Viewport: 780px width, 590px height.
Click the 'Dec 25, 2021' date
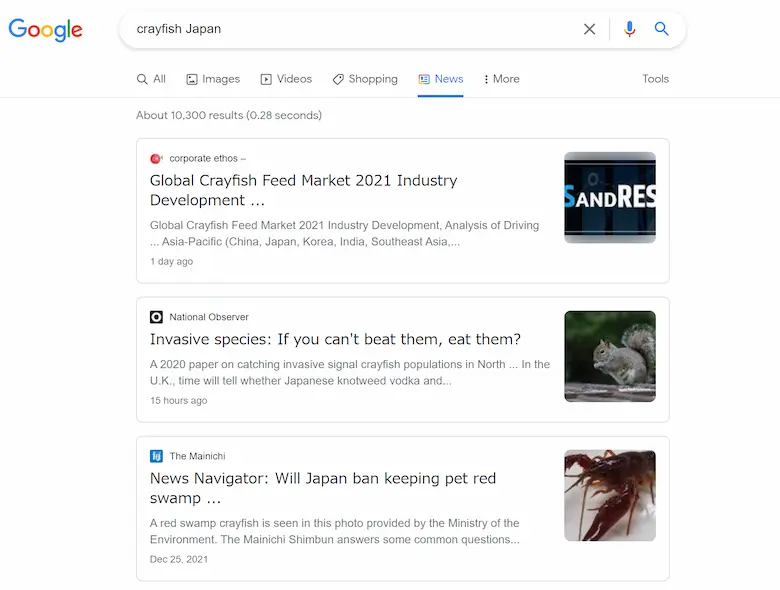click(x=179, y=559)
